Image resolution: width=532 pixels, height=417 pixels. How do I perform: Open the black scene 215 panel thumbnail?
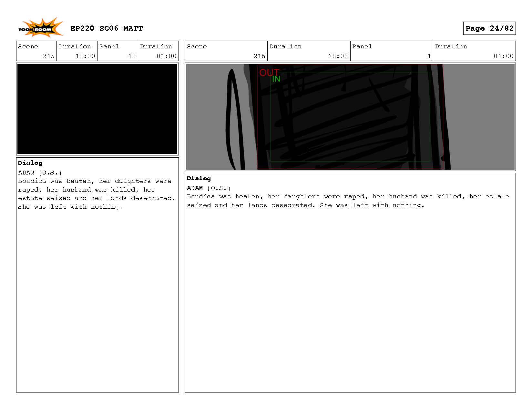click(97, 109)
